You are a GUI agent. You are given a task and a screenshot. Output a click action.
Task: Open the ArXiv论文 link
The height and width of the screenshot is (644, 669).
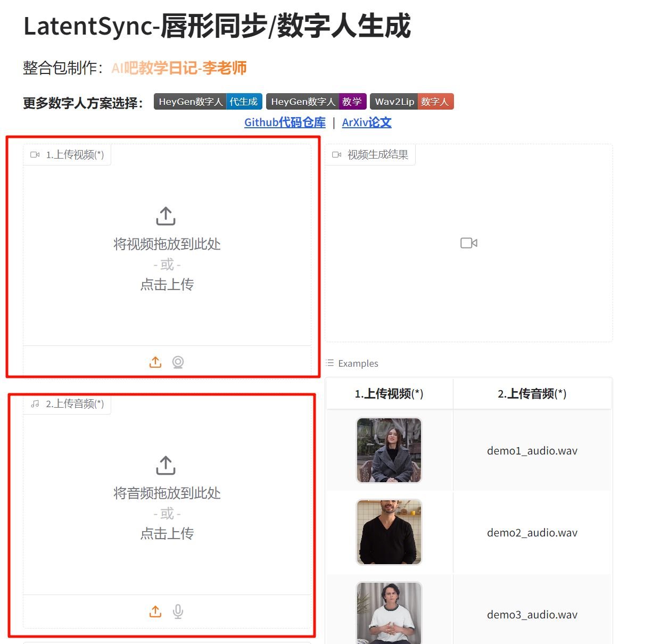pyautogui.click(x=366, y=122)
